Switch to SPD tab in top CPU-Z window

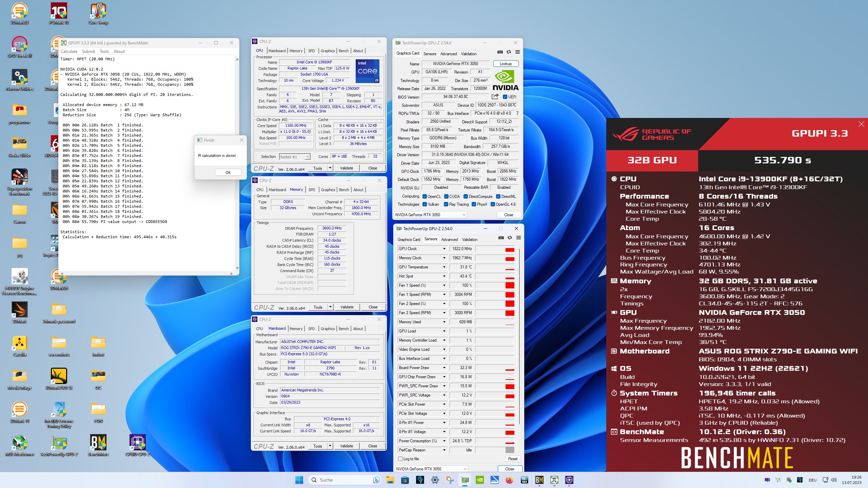click(311, 51)
